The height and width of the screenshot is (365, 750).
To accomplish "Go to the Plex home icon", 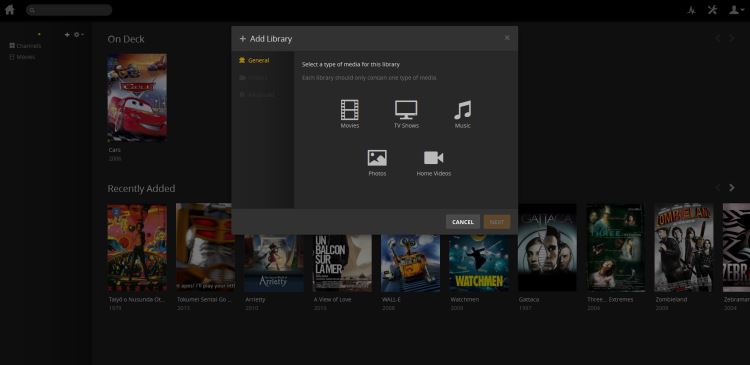I will (10, 10).
